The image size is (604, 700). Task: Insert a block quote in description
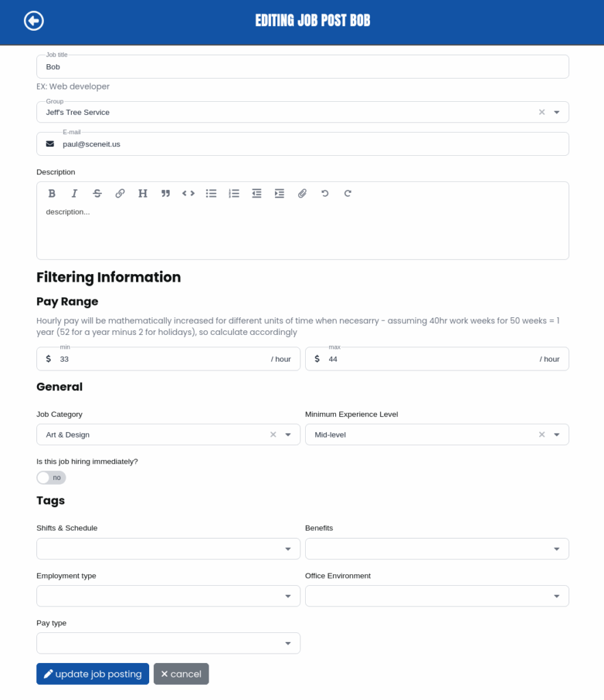[166, 193]
